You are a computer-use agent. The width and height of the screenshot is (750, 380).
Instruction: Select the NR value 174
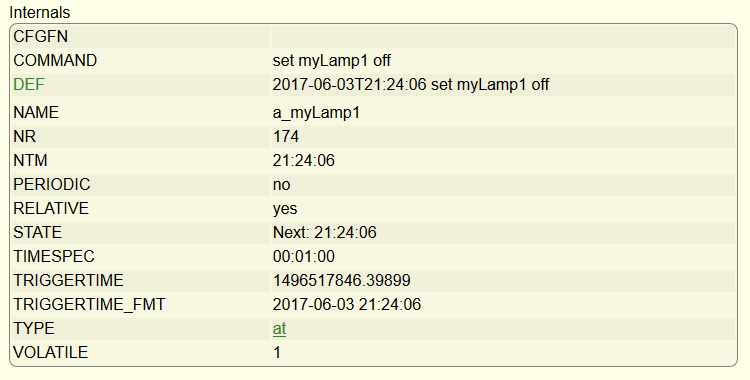pos(286,137)
